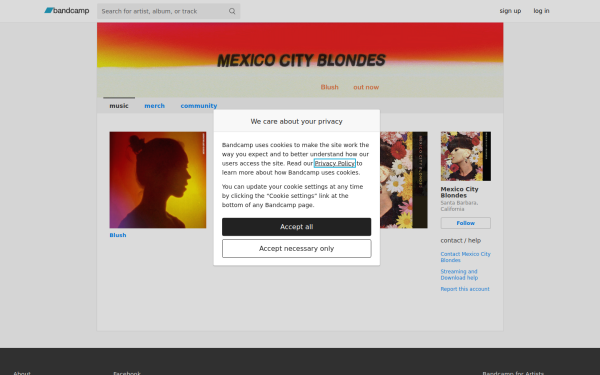The width and height of the screenshot is (600, 375).
Task: Open Report this account link
Action: (465, 289)
